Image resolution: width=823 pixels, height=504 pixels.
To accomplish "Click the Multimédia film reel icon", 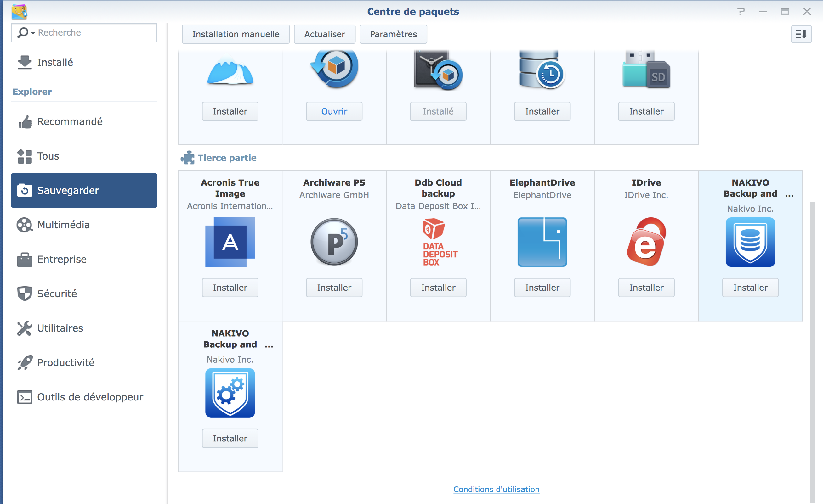I will [x=24, y=225].
